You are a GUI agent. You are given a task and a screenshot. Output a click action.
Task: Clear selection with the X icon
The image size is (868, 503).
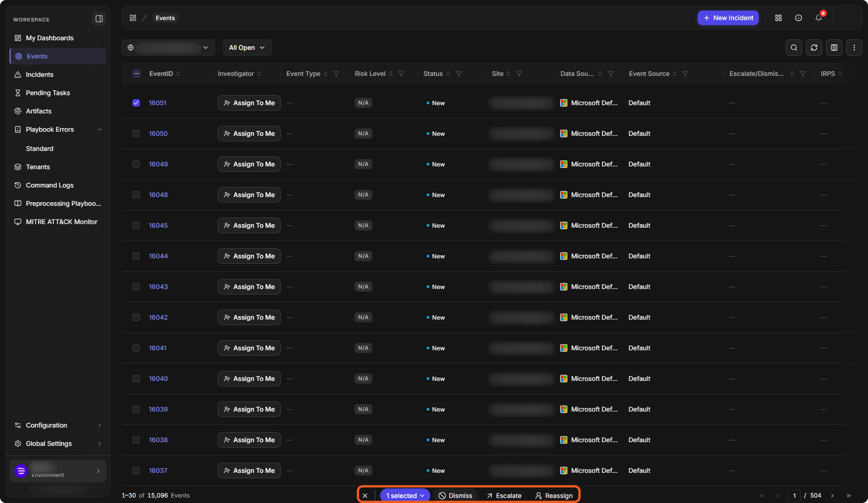click(365, 496)
